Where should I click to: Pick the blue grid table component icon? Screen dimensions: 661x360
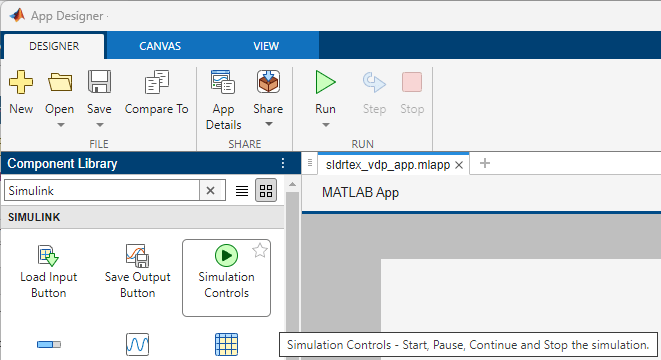click(226, 344)
